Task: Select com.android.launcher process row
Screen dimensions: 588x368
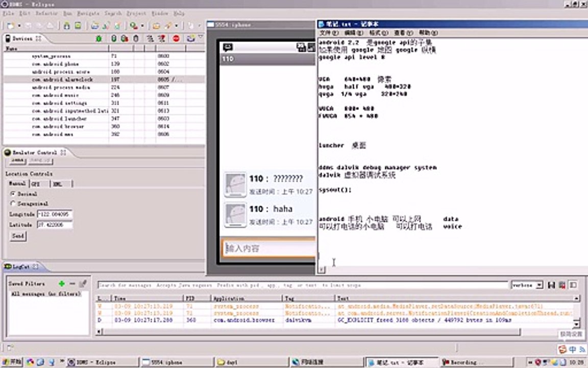Action: 104,118
